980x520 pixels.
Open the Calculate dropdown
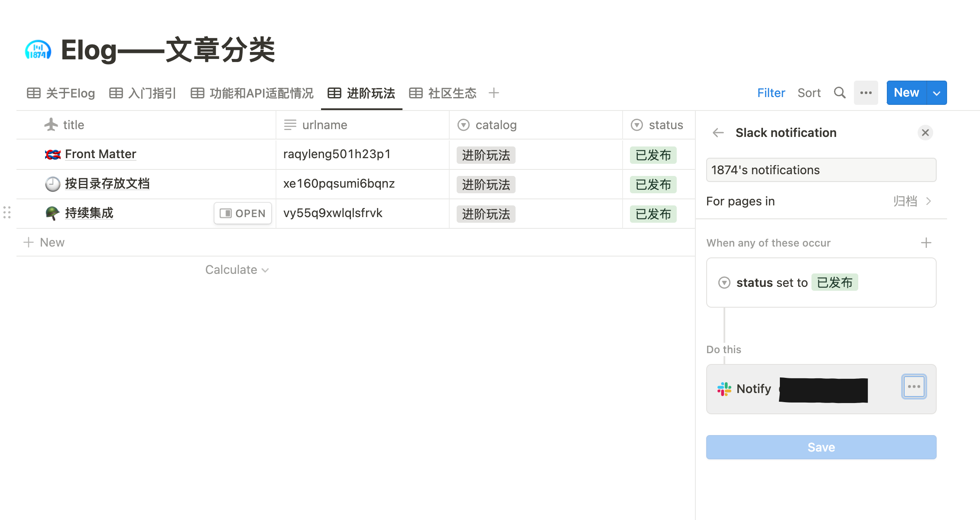tap(237, 269)
